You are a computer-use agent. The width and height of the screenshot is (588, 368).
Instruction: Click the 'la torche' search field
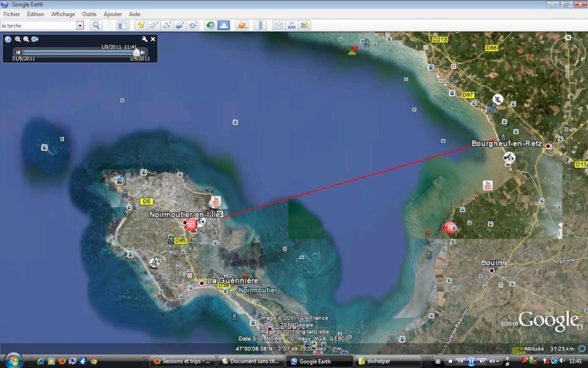point(38,25)
